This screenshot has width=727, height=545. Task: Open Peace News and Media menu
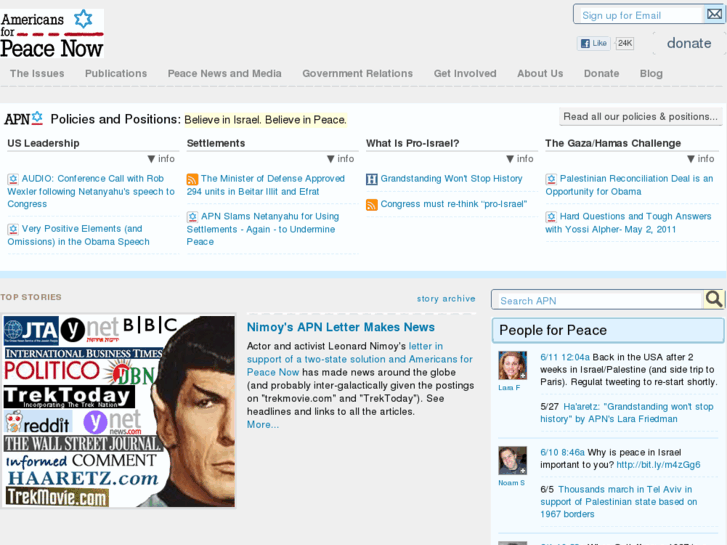[x=224, y=73]
